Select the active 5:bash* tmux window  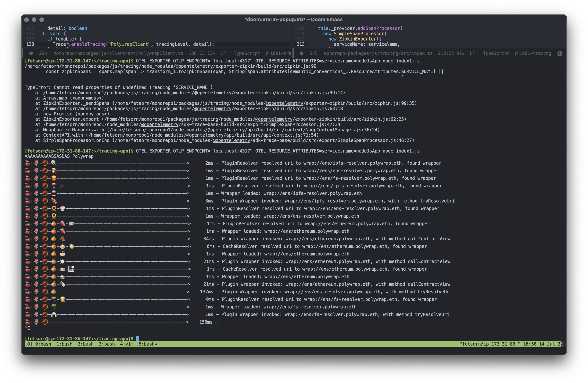pos(148,344)
